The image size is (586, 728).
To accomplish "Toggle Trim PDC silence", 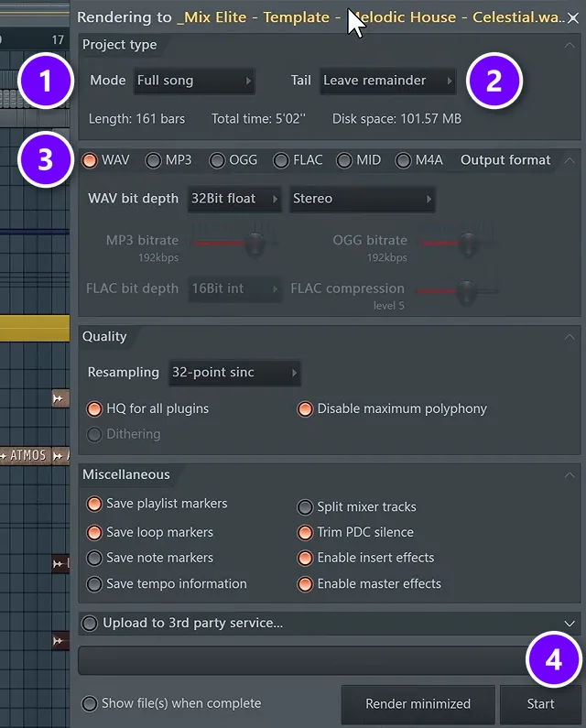I will pos(305,533).
